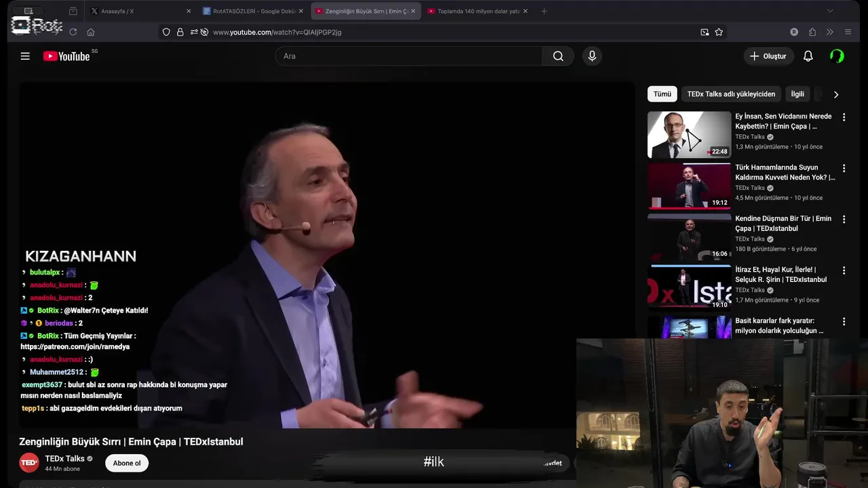Click the YouTube search magnifier button

pyautogui.click(x=558, y=56)
